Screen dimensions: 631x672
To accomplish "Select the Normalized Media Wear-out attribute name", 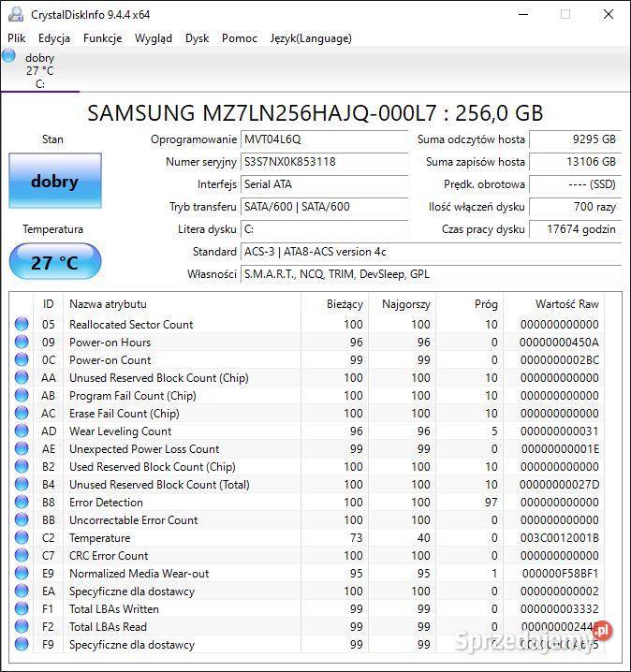I will coord(139,574).
